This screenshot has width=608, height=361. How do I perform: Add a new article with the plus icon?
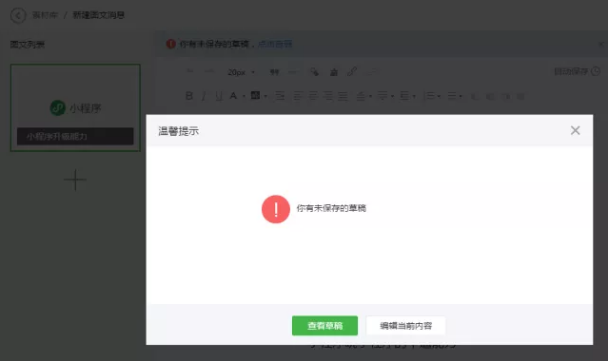75,180
